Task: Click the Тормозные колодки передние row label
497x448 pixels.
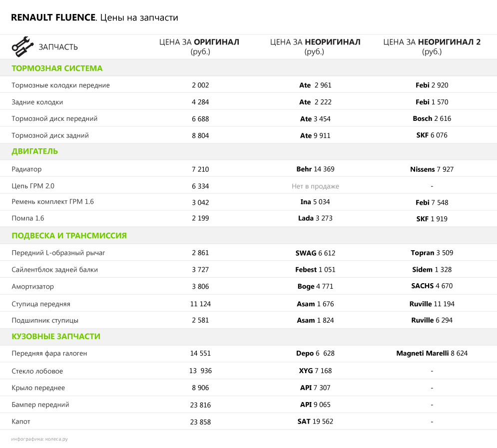Action: click(x=60, y=85)
